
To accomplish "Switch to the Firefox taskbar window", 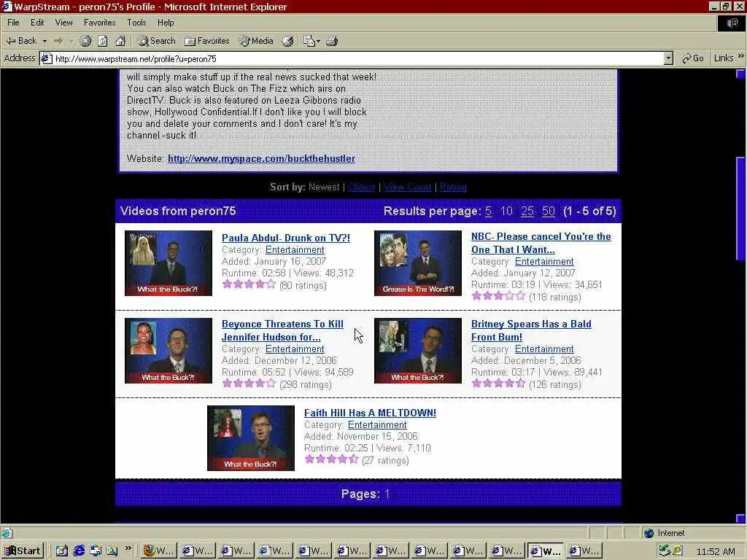I will pos(160,551).
